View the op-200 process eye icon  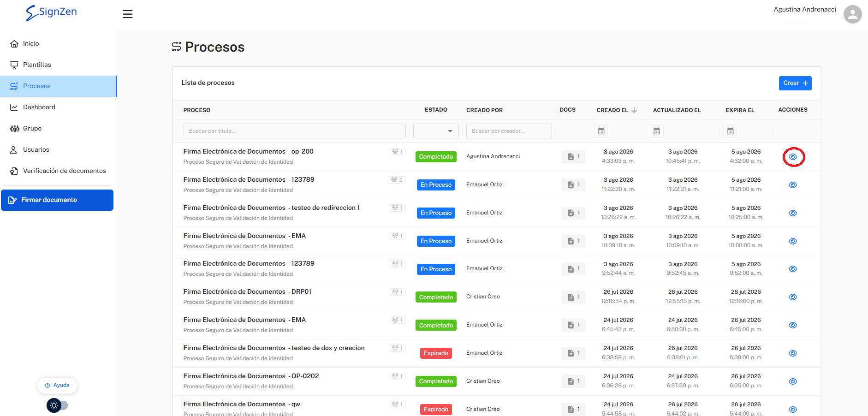point(793,157)
